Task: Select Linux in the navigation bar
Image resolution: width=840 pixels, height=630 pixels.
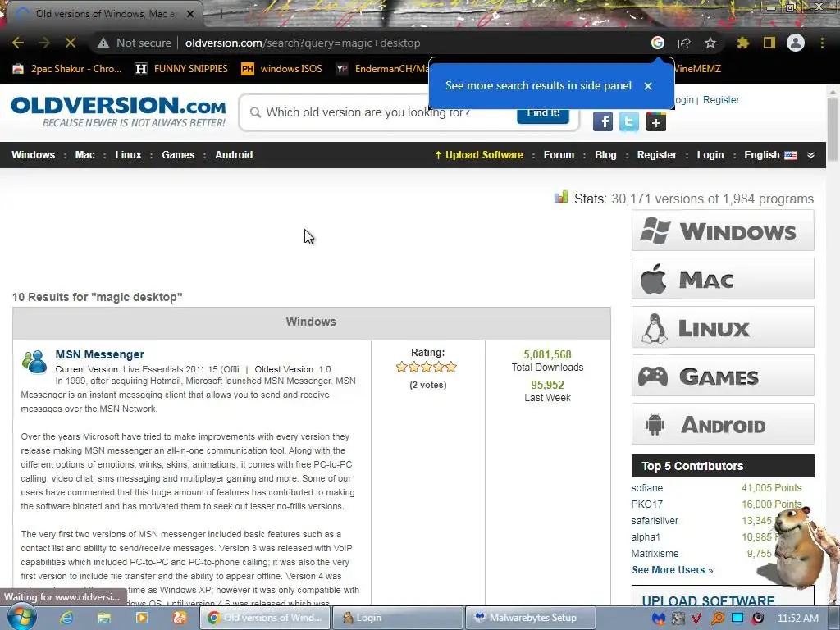Action: 128,155
